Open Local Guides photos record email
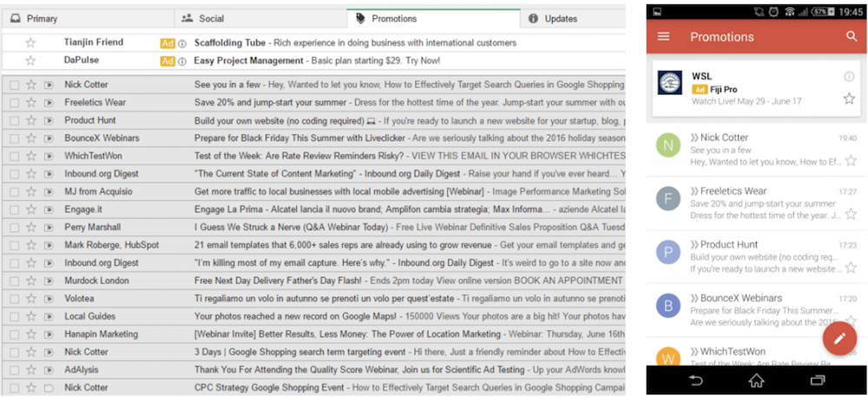 point(313,316)
